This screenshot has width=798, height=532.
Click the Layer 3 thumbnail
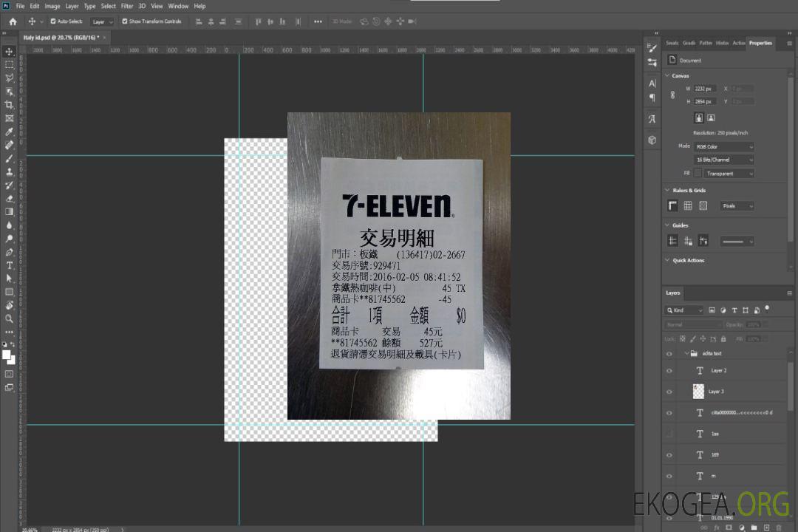(699, 392)
